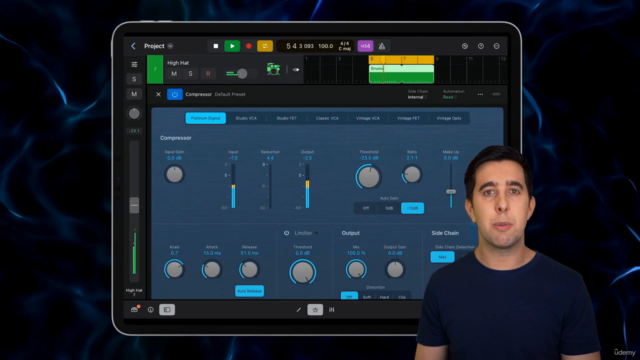Select the Studio VCA tab

coord(246,118)
